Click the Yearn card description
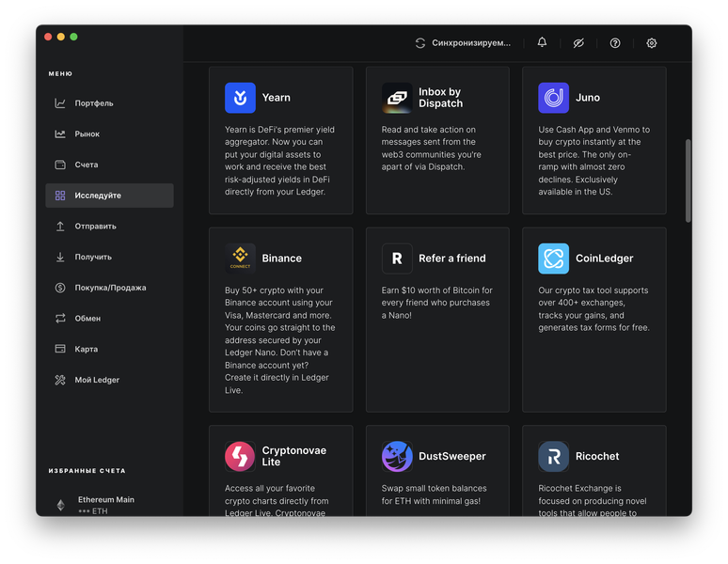The width and height of the screenshot is (728, 564). point(280,161)
